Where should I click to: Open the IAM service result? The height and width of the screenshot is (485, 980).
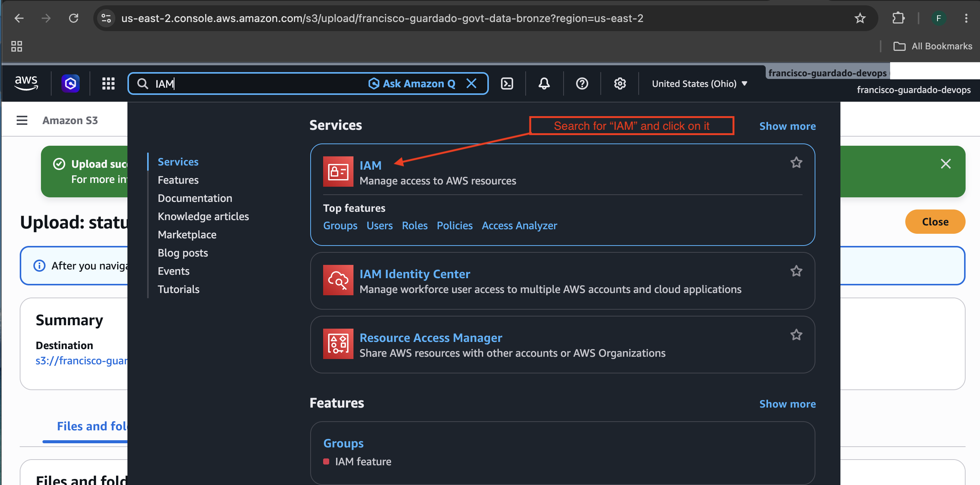pyautogui.click(x=370, y=165)
